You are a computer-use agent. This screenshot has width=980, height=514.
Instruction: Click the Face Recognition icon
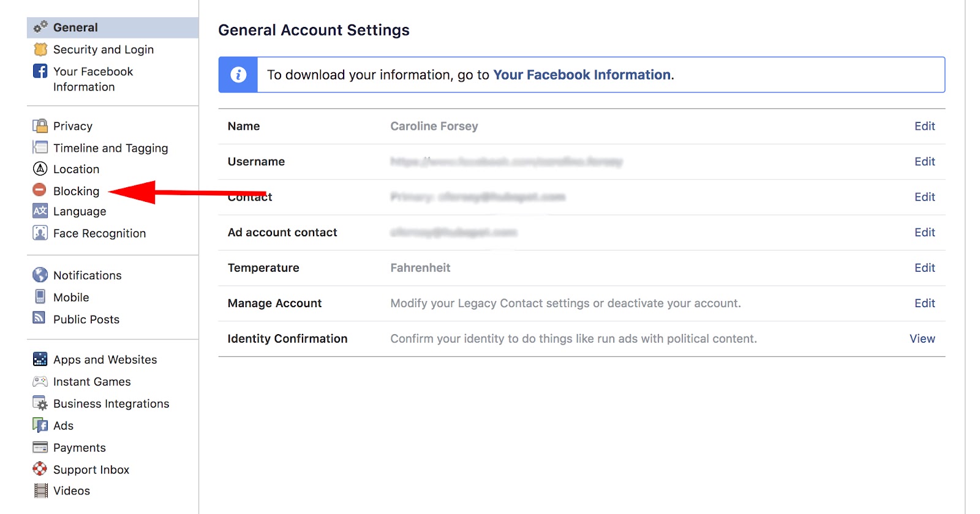tap(40, 233)
